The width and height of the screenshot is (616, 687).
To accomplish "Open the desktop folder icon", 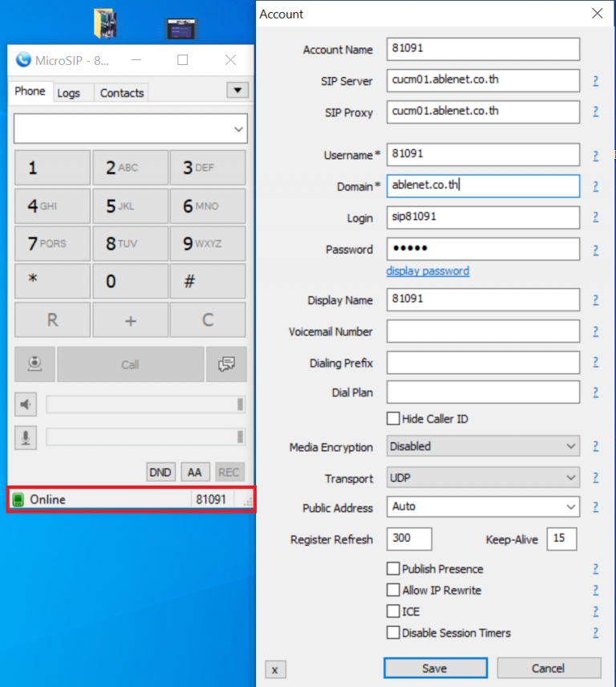I will coord(105,23).
